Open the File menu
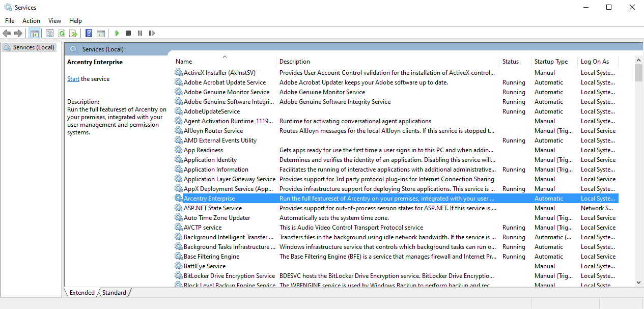Viewport: 644px width, 309px height. pos(10,21)
